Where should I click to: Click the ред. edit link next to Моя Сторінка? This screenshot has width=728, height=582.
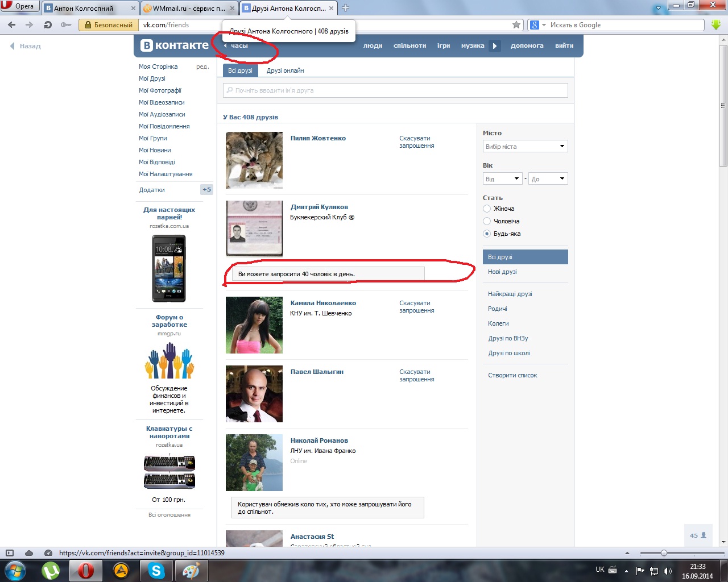202,66
